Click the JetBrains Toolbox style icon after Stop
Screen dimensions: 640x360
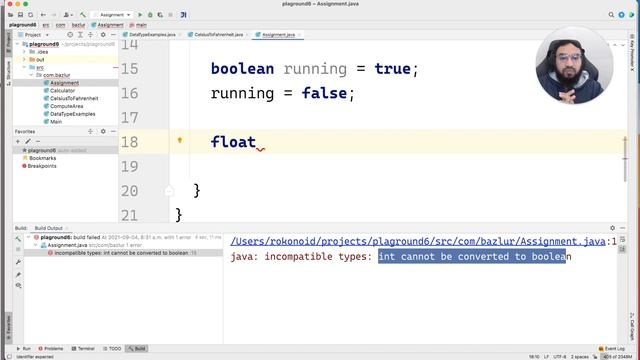coord(183,15)
